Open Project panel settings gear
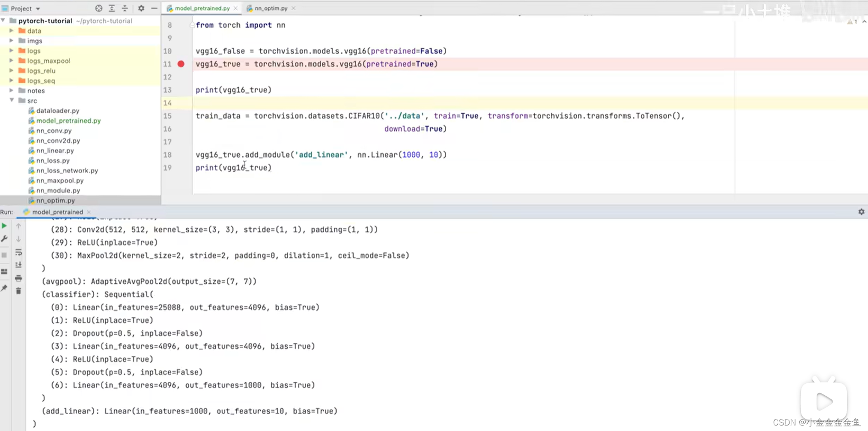868x431 pixels. pos(141,8)
